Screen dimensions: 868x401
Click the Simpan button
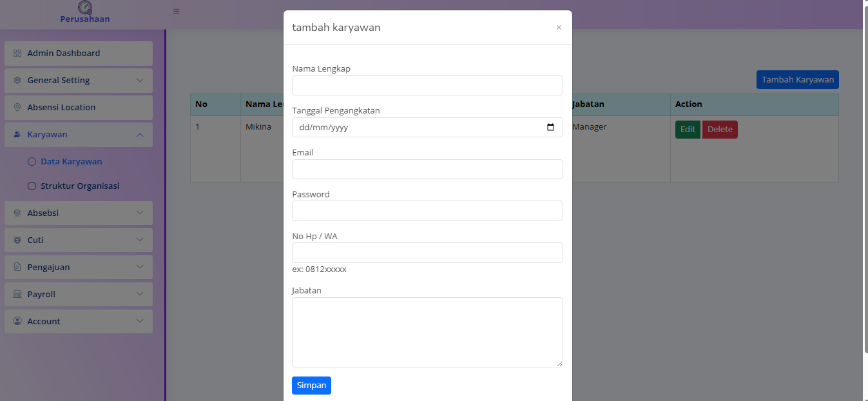tap(311, 386)
